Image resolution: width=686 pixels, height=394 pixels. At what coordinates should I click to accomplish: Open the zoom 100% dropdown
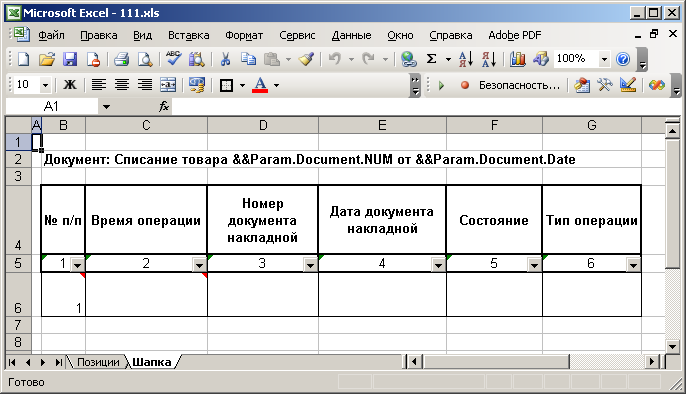[604, 59]
